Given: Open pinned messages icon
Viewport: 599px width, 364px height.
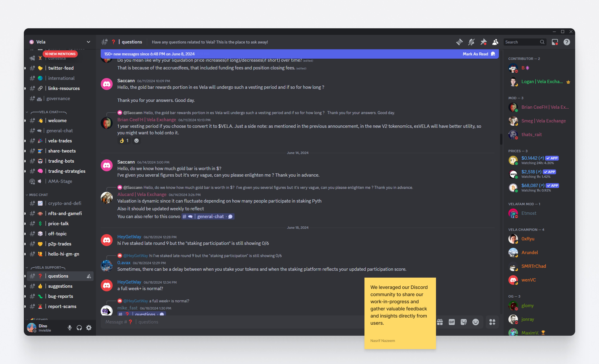Looking at the screenshot, I should click(x=483, y=42).
